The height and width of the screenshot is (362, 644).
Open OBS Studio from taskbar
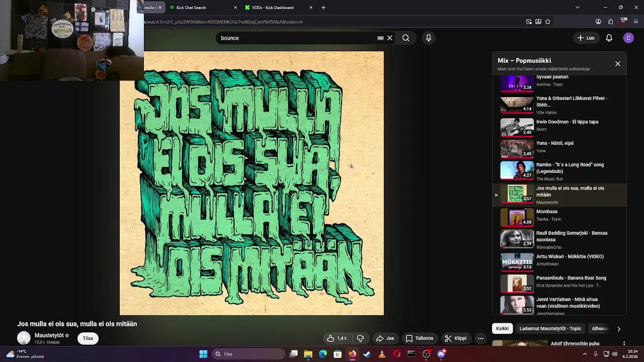pyautogui.click(x=426, y=354)
